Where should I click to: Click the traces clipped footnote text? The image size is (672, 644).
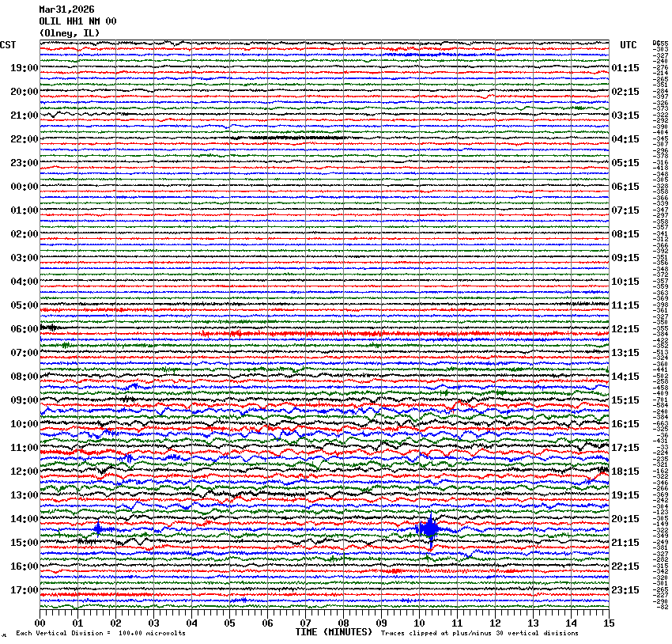coord(479,634)
